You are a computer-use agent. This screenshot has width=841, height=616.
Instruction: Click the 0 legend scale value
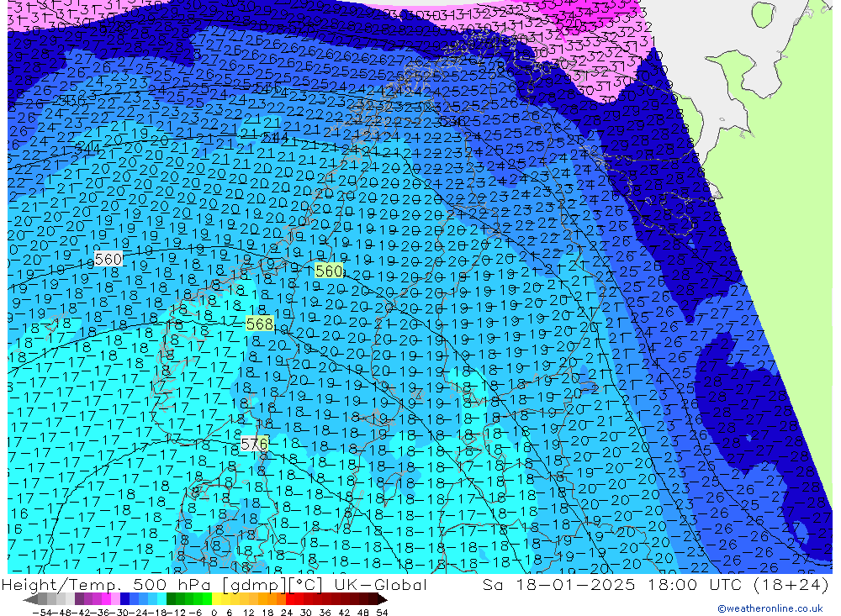coord(214,613)
